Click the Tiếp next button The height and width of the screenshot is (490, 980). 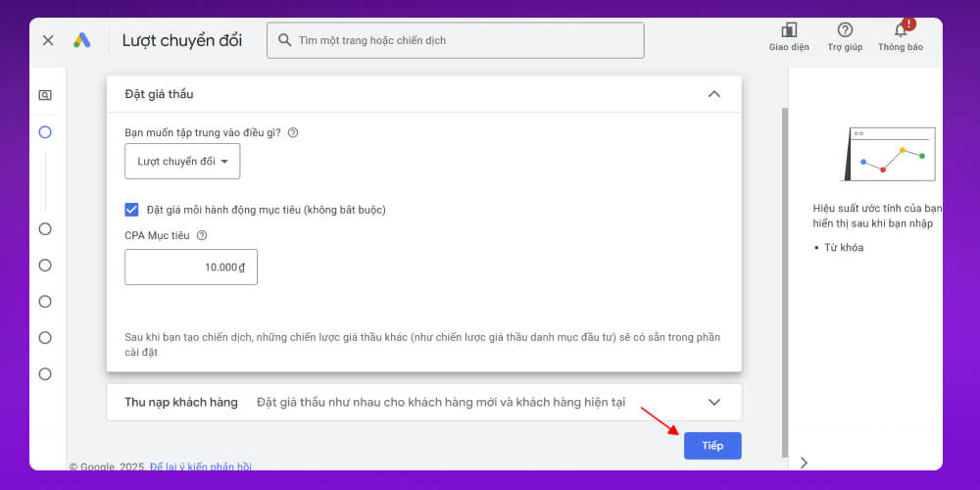[x=712, y=446]
